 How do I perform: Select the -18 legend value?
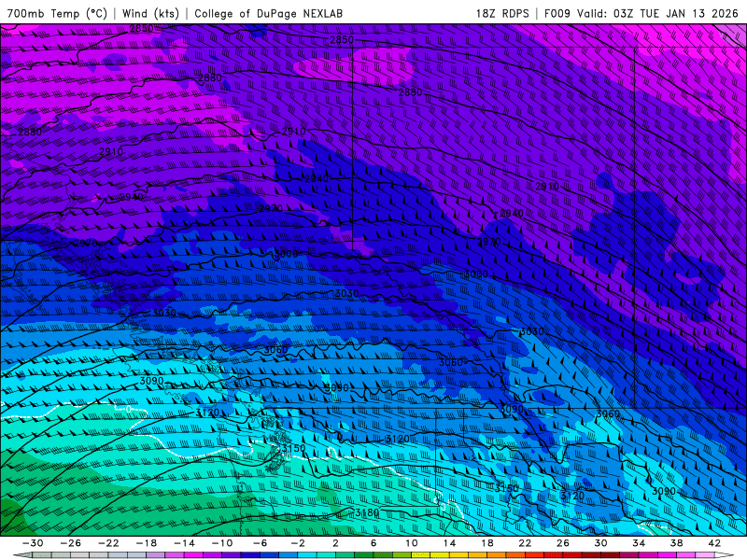click(147, 543)
